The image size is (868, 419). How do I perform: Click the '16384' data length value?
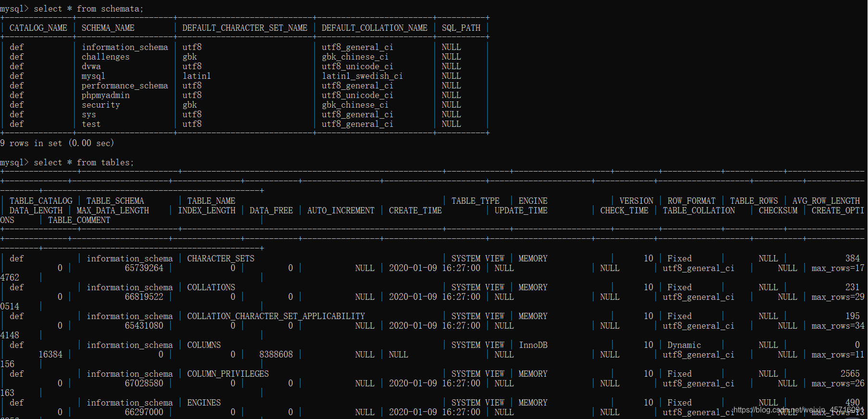50,355
